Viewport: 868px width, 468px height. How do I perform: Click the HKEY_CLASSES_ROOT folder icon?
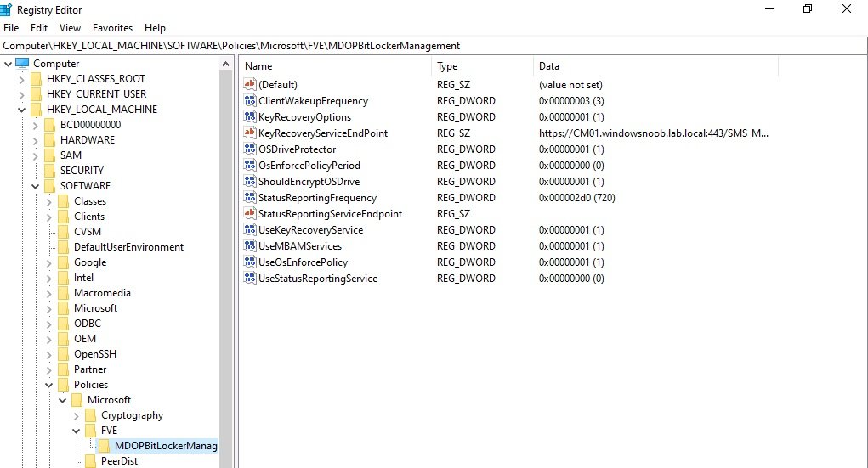click(x=36, y=78)
